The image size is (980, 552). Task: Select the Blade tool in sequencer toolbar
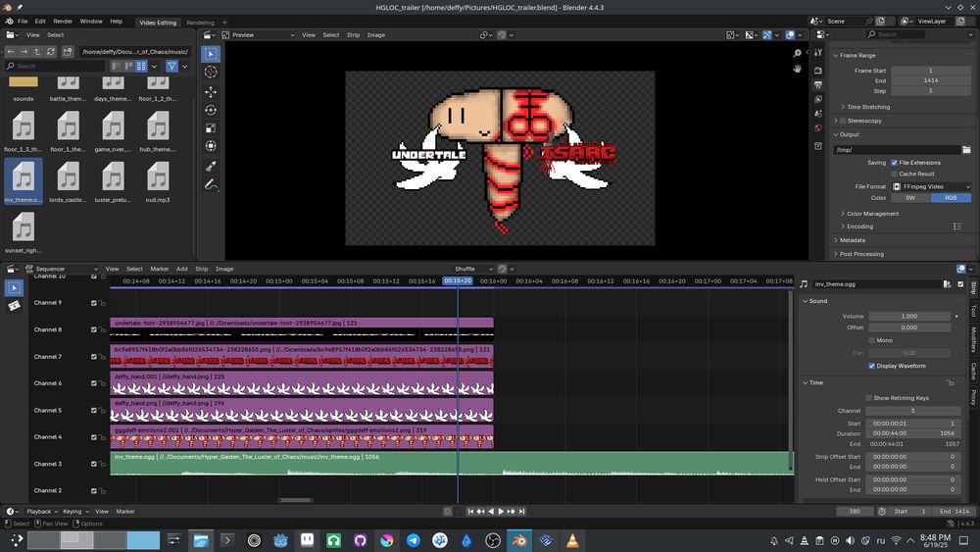14,306
